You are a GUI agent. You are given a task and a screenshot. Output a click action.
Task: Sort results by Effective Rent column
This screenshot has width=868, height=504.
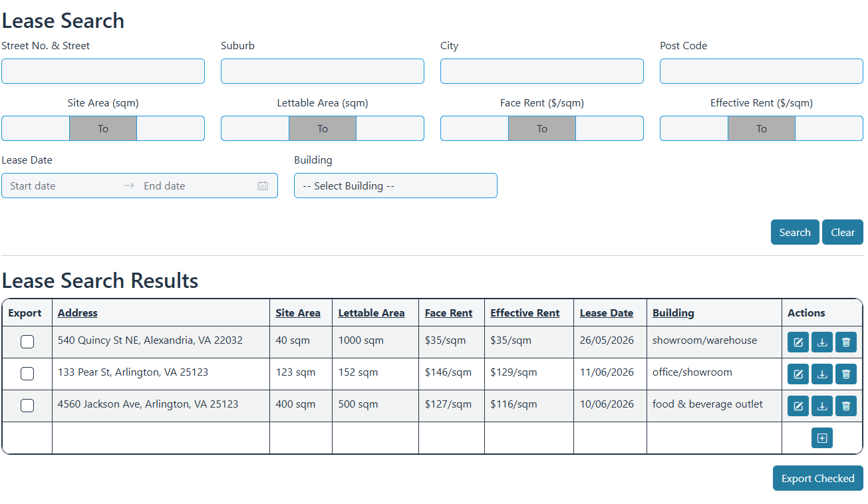click(525, 313)
